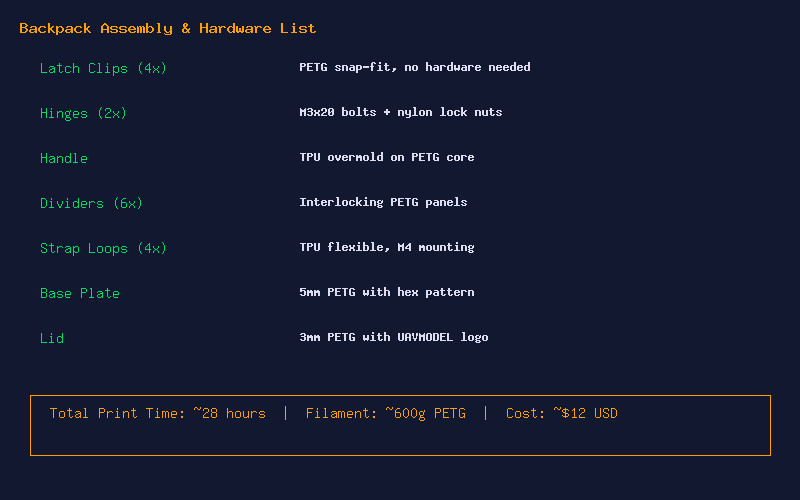Select the 'Base Plate' label
This screenshot has height=500, width=800.
tap(80, 293)
